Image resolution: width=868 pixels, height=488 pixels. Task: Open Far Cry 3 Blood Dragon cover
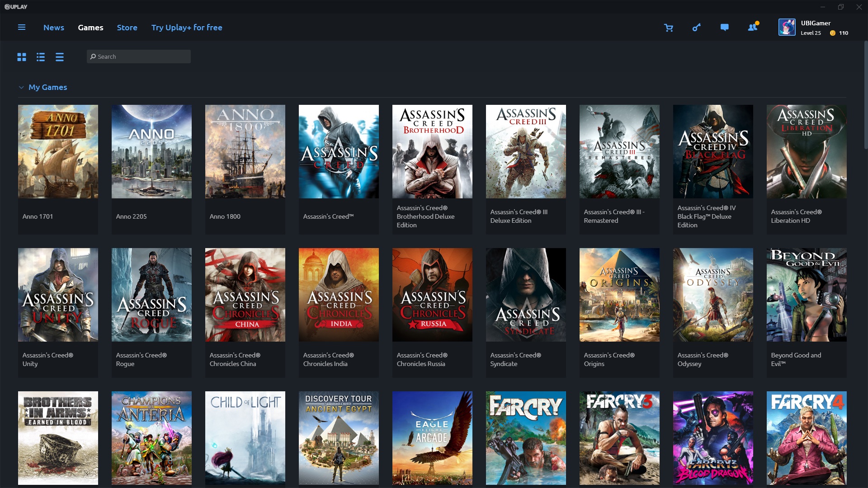[713, 438]
